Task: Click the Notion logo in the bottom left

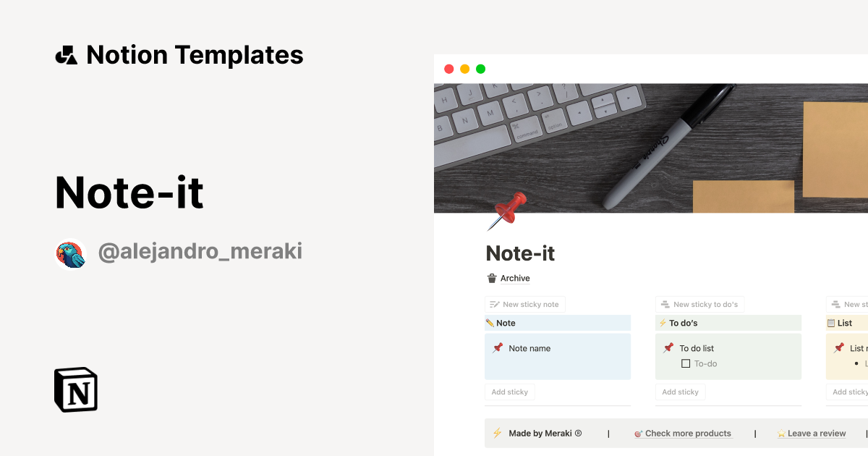Action: click(x=75, y=390)
